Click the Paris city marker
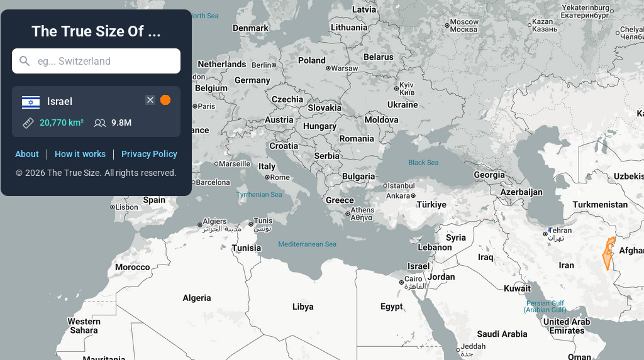 tap(195, 106)
